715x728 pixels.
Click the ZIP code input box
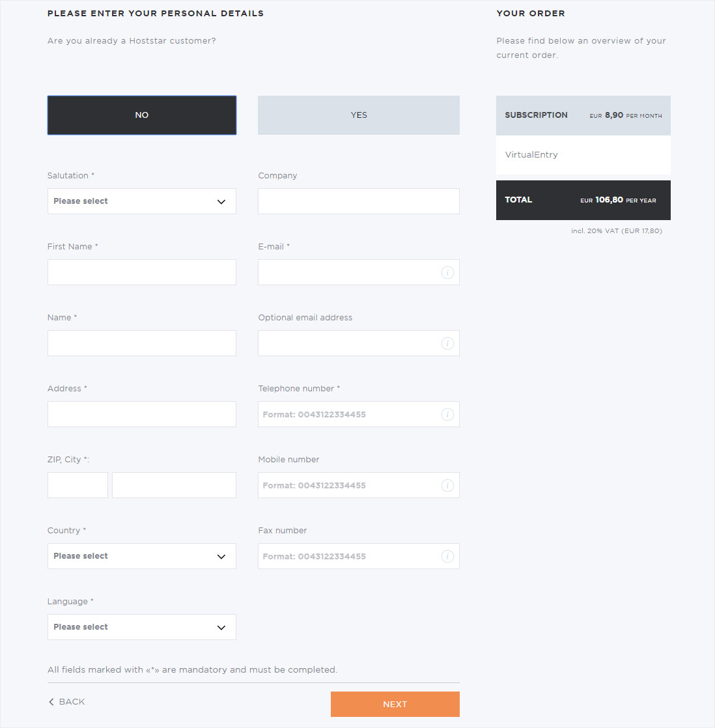click(x=77, y=485)
